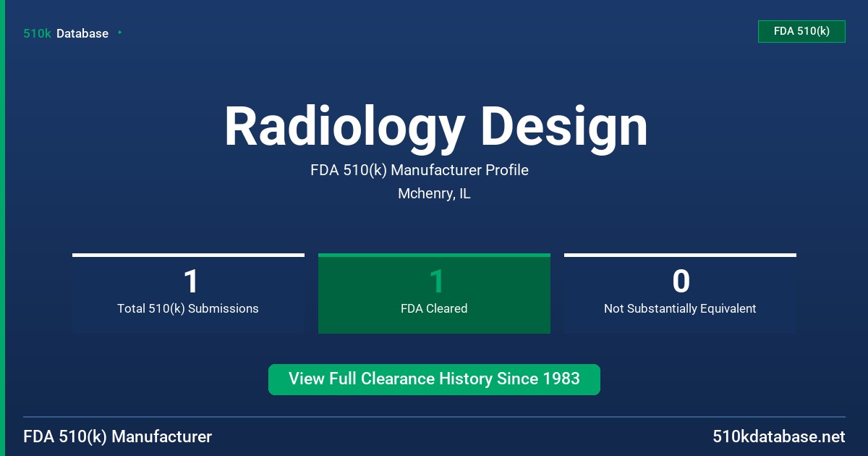Visit the 510kdatabase.net link
This screenshot has height=456, width=868.
pos(778,436)
